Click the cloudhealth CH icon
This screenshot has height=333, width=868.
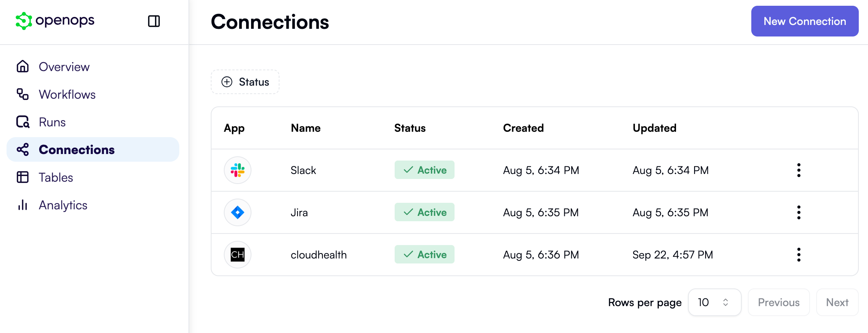pyautogui.click(x=237, y=254)
